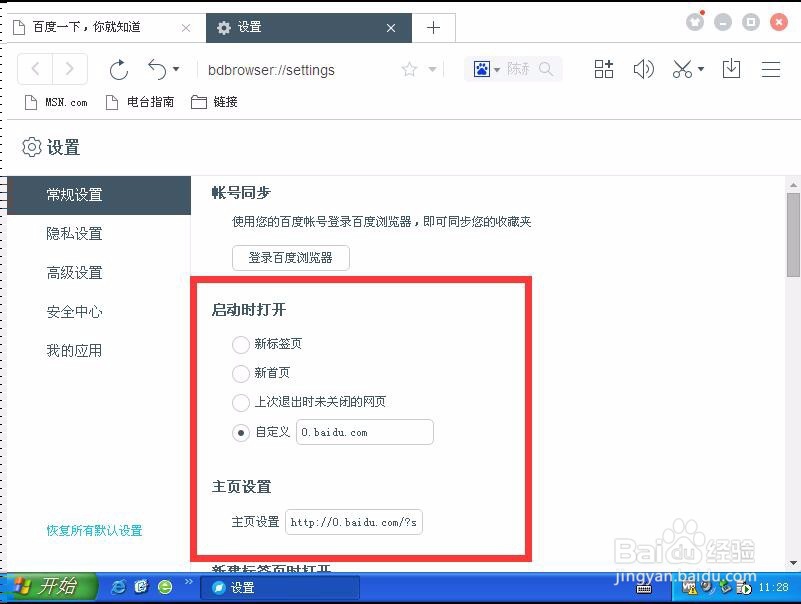
Task: Expand the bookmark star dropdown arrow
Action: (432, 70)
